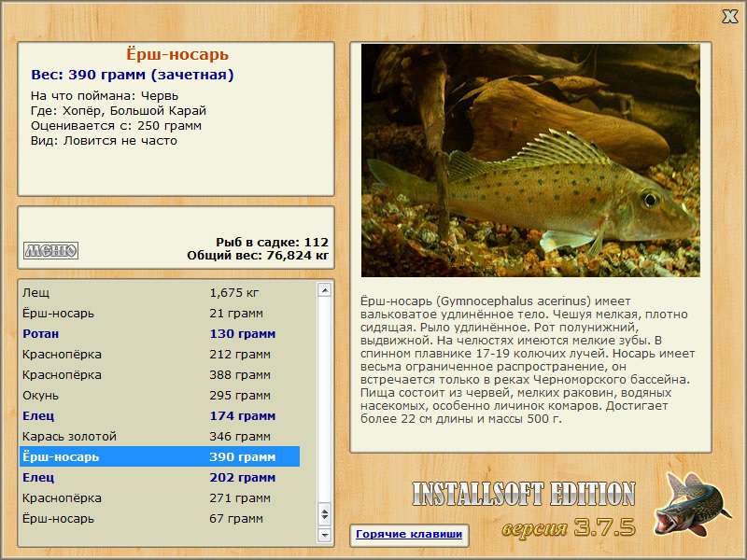Click the Вес: 390 грамм (зачетная) line
Viewport: 747px width, 560px height.
pos(133,75)
